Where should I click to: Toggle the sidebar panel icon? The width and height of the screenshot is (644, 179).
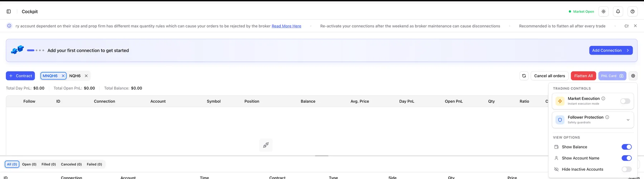[x=9, y=11]
